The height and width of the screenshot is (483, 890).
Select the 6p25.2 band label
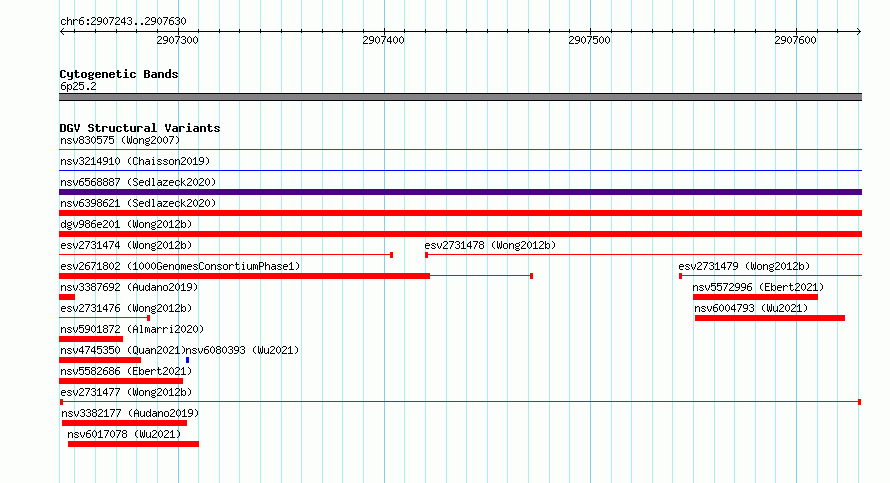[x=78, y=86]
